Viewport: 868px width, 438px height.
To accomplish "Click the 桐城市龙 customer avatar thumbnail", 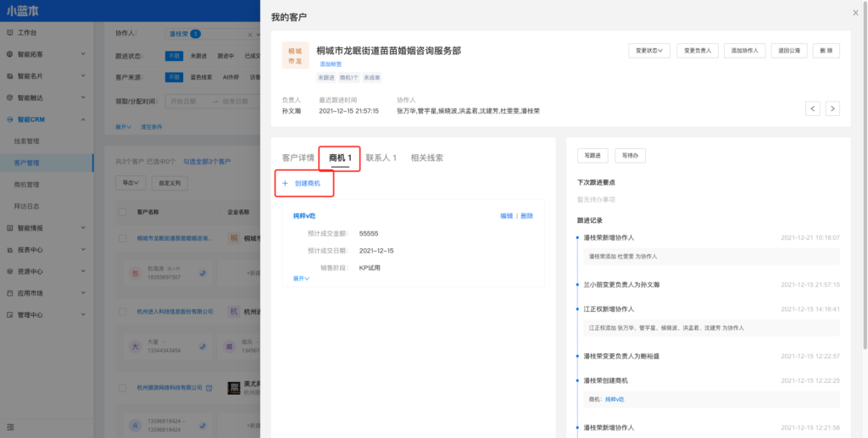I will [x=295, y=55].
